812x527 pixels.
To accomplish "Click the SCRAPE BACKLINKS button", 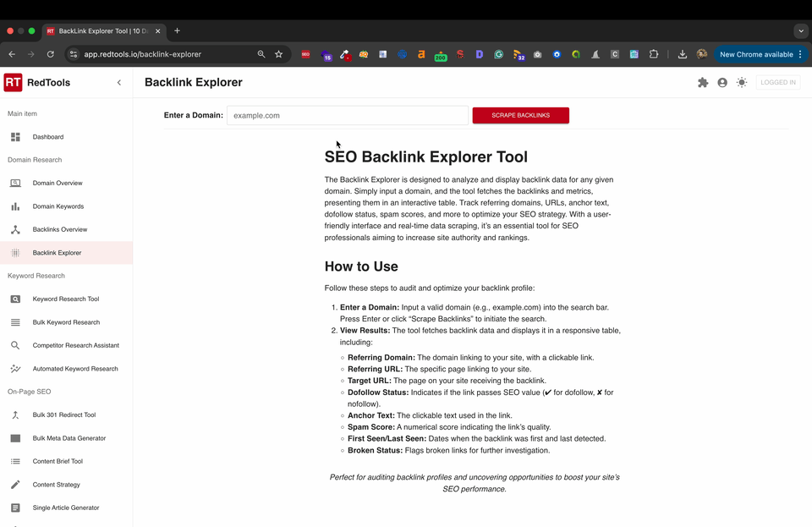I will click(520, 115).
